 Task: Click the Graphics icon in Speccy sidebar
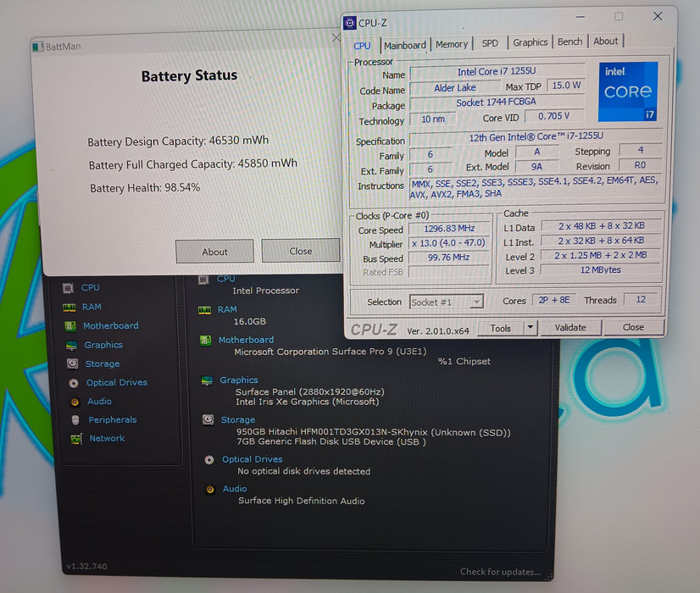click(x=71, y=346)
